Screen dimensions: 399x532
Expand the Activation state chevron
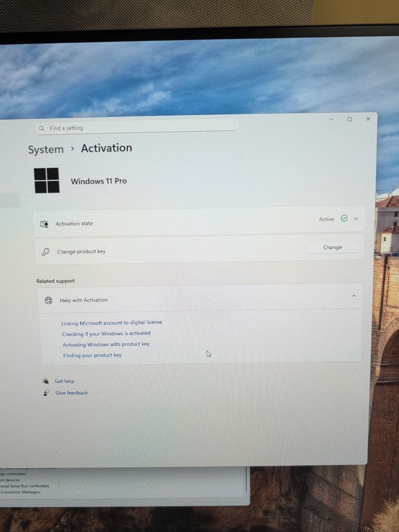tap(355, 218)
